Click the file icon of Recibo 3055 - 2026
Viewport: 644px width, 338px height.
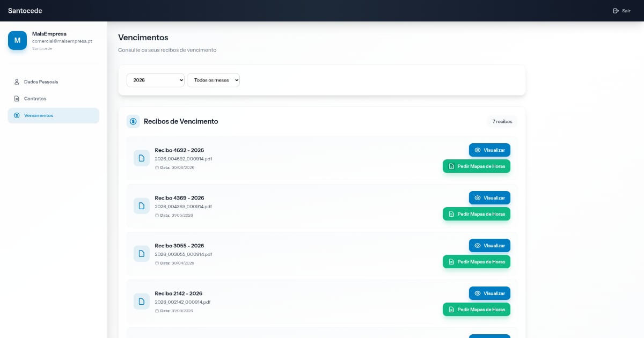pyautogui.click(x=142, y=254)
